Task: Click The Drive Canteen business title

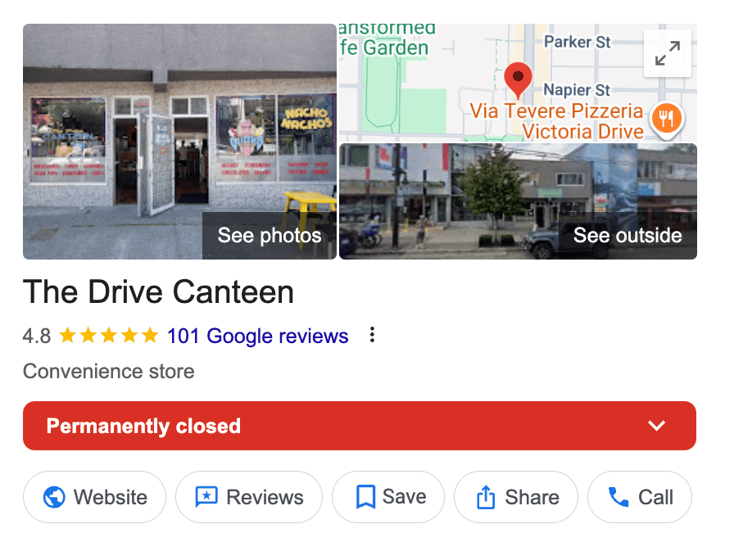Action: click(x=158, y=292)
